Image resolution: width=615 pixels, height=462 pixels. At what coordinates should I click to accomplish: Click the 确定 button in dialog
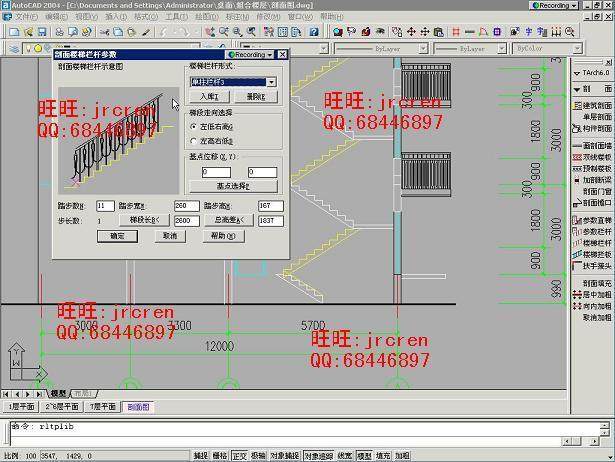[117, 236]
